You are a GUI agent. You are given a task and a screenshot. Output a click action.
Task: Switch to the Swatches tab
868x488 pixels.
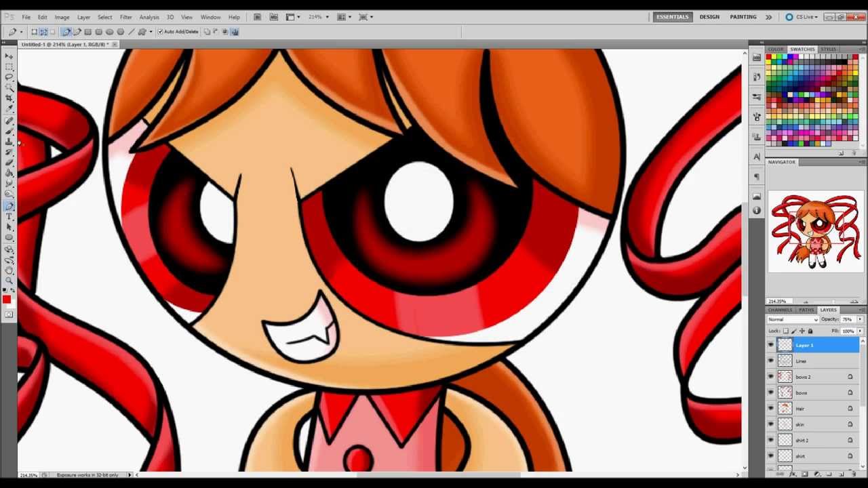click(802, 49)
